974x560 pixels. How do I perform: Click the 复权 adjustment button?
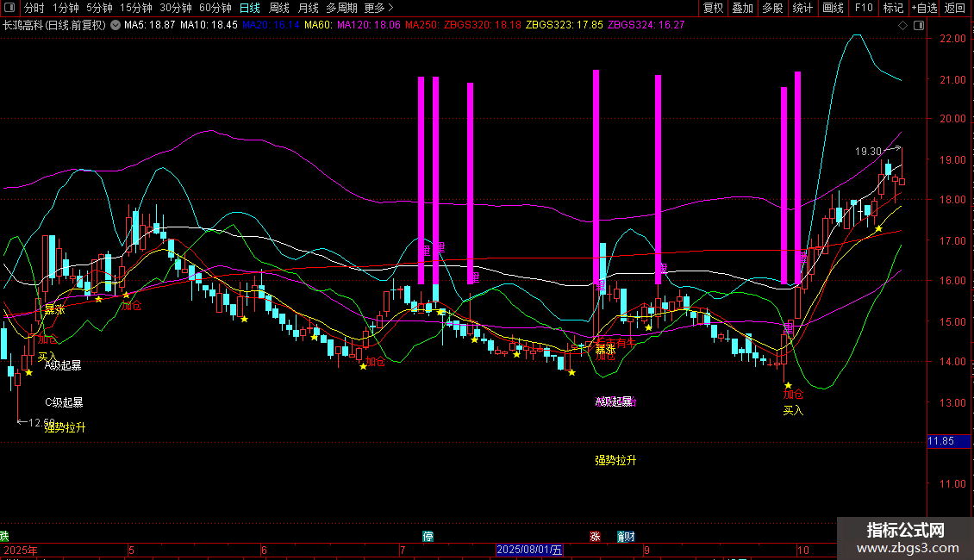click(x=714, y=9)
